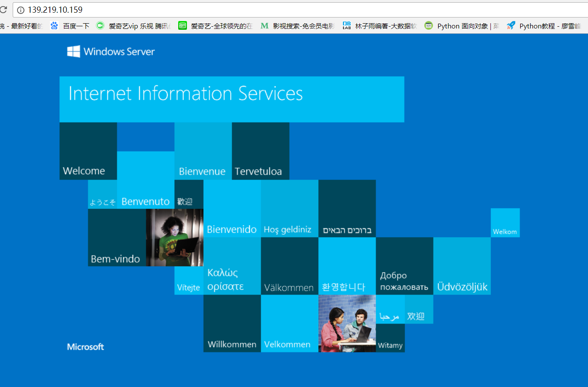Click the Hoş geldiniz tile
The height and width of the screenshot is (387, 588).
tap(289, 208)
